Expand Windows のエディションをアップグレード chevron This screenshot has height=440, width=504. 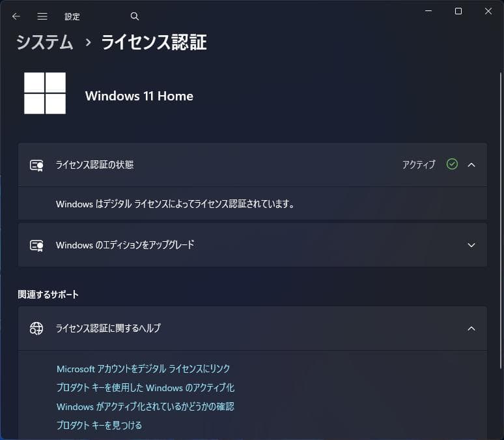coord(471,245)
